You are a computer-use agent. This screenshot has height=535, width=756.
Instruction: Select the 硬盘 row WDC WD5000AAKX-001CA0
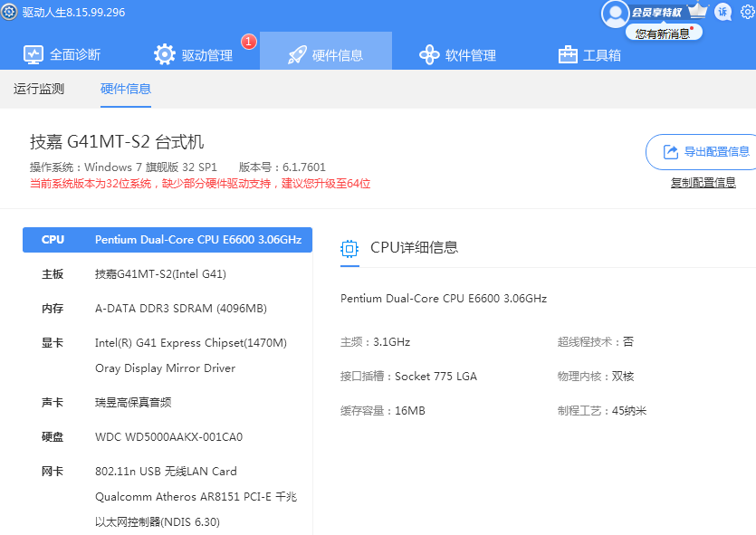(167, 436)
